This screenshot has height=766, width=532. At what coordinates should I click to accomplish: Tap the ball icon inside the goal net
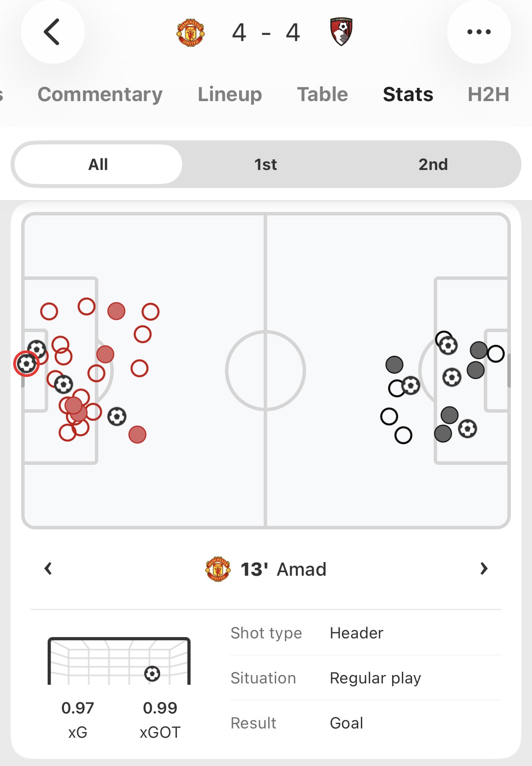tap(152, 673)
